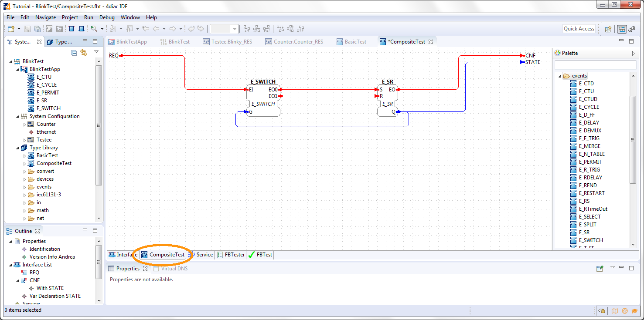Click the map icon in the status bar

point(614,311)
